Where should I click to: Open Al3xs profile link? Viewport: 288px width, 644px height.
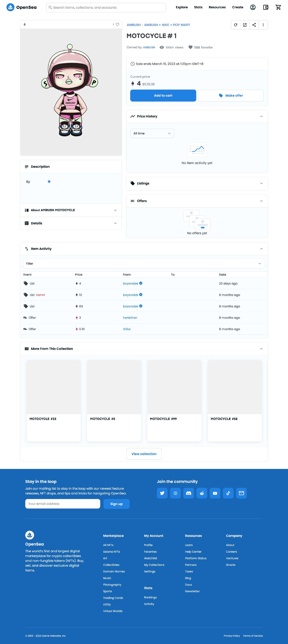127,329
